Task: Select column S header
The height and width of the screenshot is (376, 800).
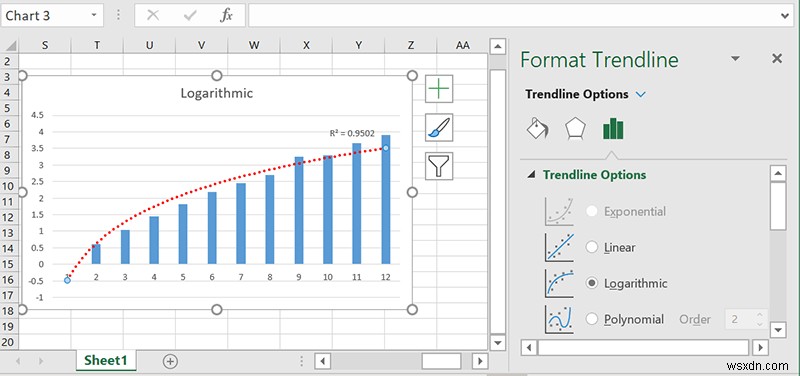Action: (x=45, y=45)
